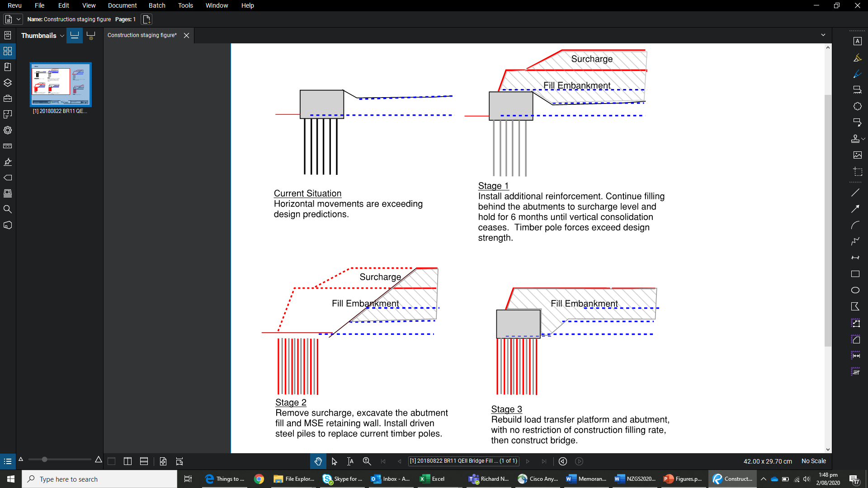The image size is (868, 488).
Task: Select the Pan hand tool
Action: coord(318,461)
